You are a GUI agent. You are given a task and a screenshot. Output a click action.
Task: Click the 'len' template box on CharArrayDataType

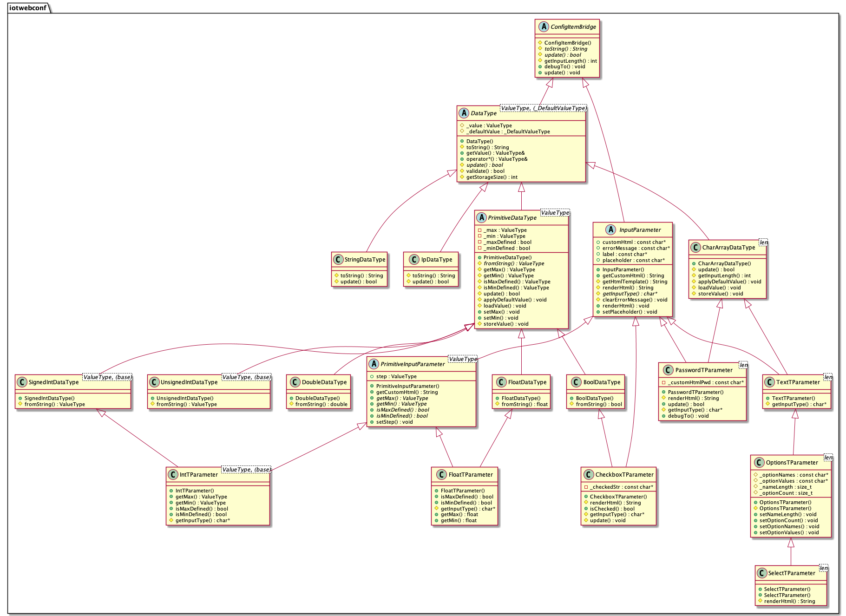[x=763, y=242]
